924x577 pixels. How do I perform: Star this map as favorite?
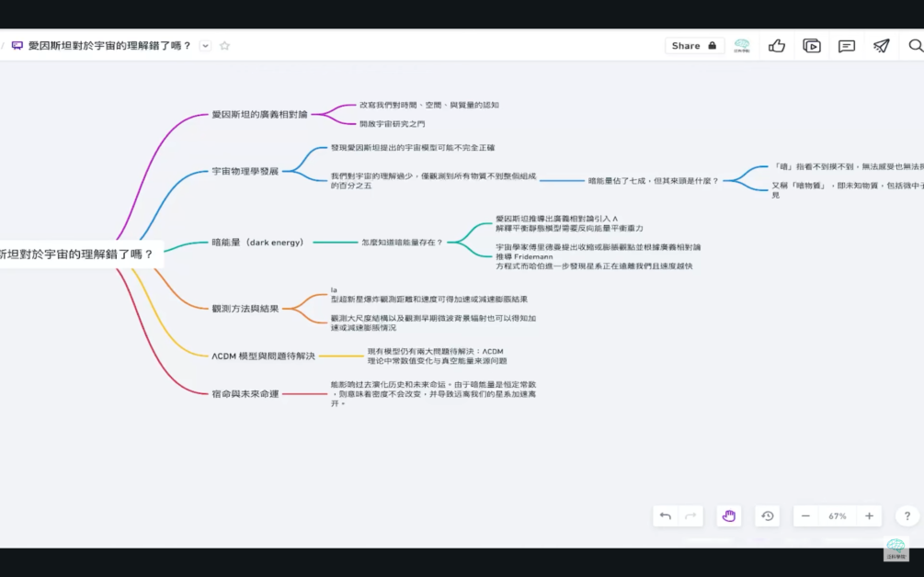click(225, 46)
